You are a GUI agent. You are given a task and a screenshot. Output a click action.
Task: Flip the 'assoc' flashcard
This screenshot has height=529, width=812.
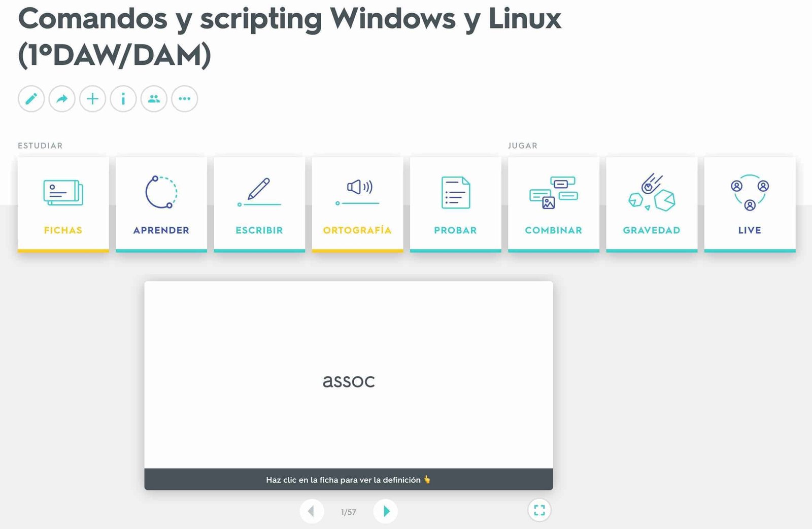point(349,375)
